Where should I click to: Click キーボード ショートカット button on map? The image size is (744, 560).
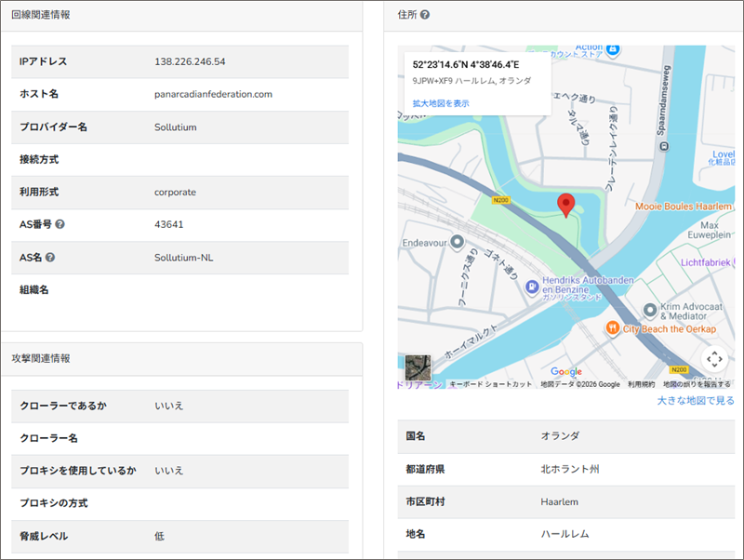point(490,384)
